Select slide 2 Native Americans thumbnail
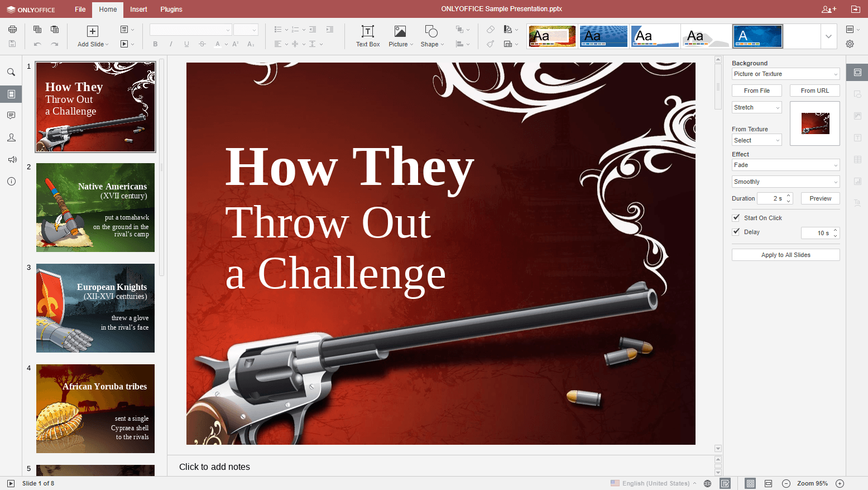Image resolution: width=868 pixels, height=490 pixels. pos(95,207)
